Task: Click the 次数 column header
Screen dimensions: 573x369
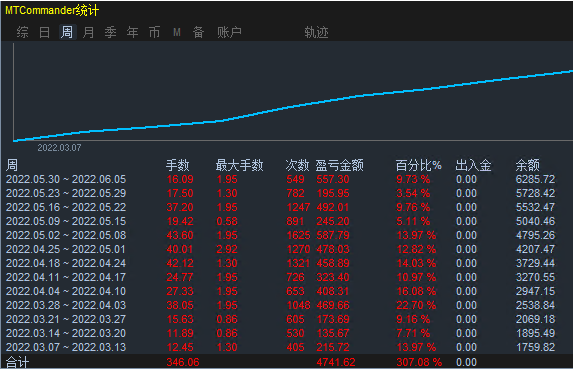Action: tap(297, 165)
